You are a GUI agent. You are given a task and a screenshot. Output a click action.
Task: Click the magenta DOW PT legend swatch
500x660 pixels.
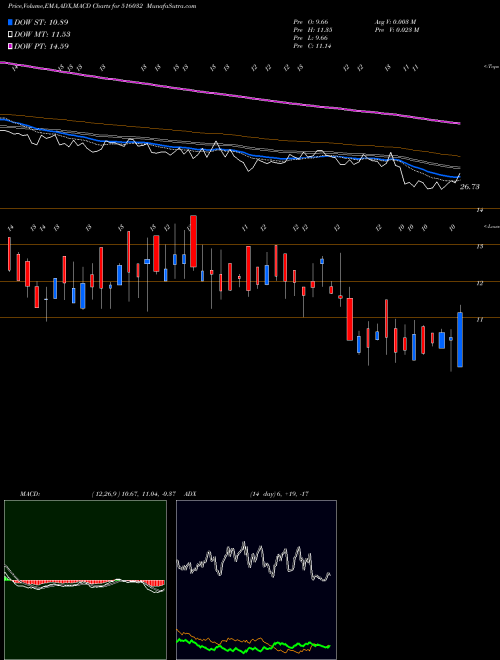pos(10,46)
